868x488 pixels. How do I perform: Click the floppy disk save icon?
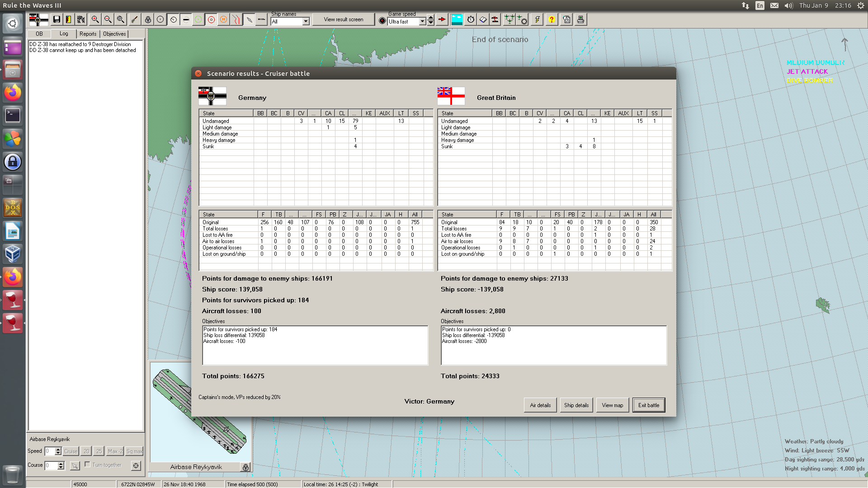tap(57, 19)
